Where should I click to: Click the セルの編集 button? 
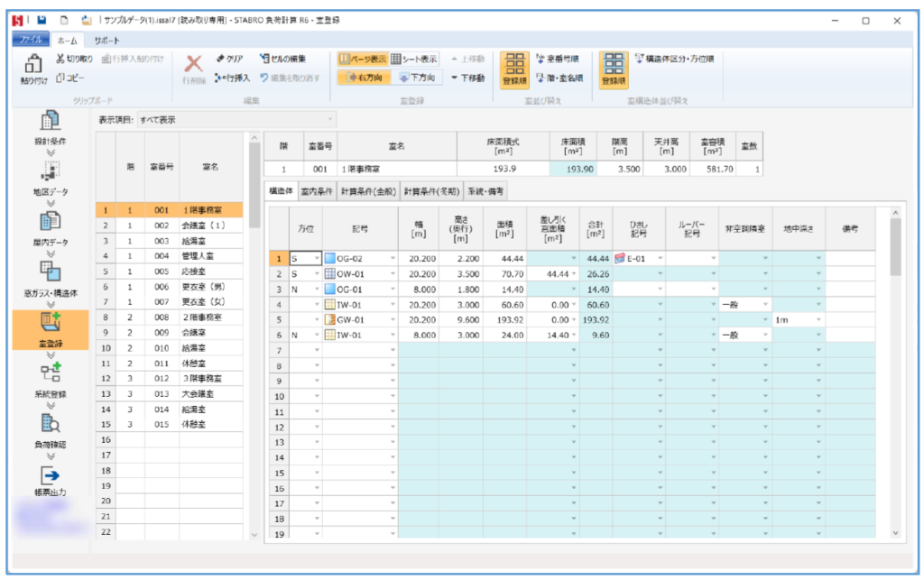[x=289, y=59]
